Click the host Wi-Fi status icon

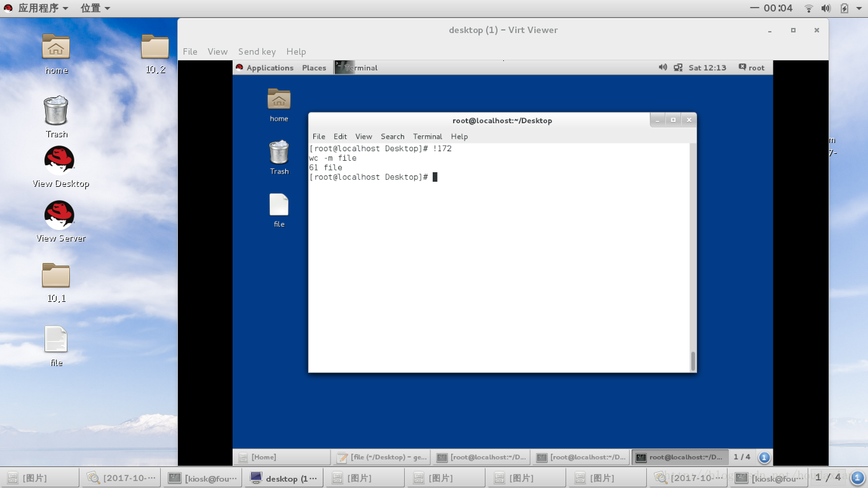click(x=808, y=8)
